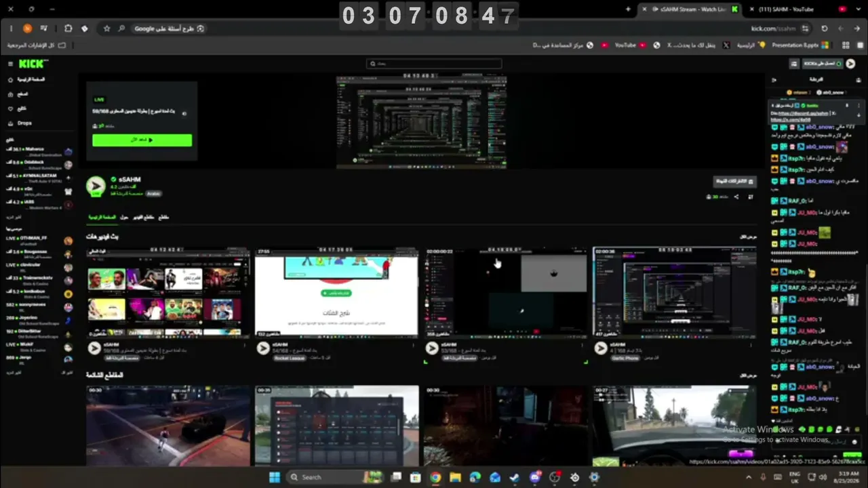Reload the page with the refresh icon
The image size is (868, 488).
coord(825,28)
